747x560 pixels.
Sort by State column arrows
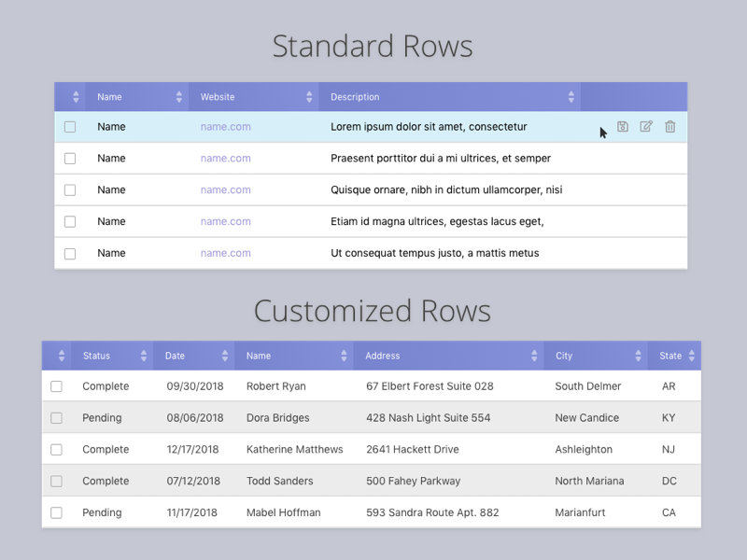(692, 356)
